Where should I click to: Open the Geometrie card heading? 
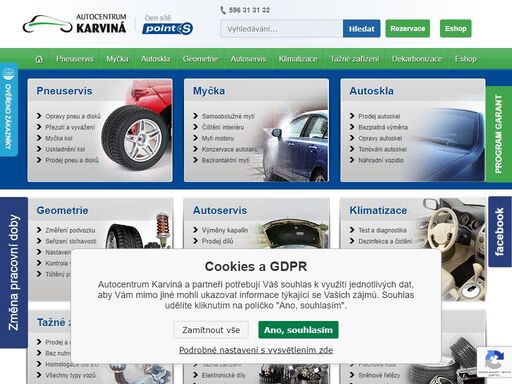pyautogui.click(x=62, y=210)
